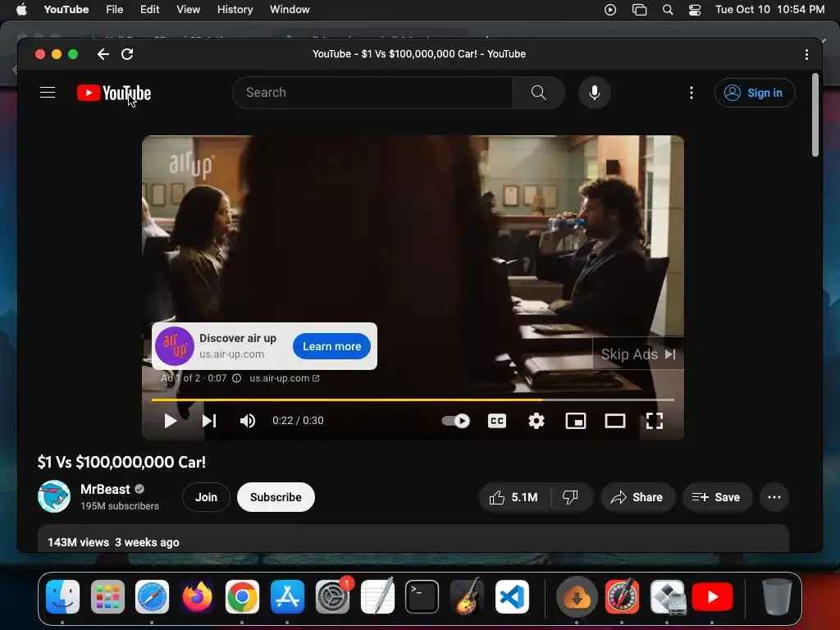Open Visual Studio Code from dock

(x=512, y=597)
